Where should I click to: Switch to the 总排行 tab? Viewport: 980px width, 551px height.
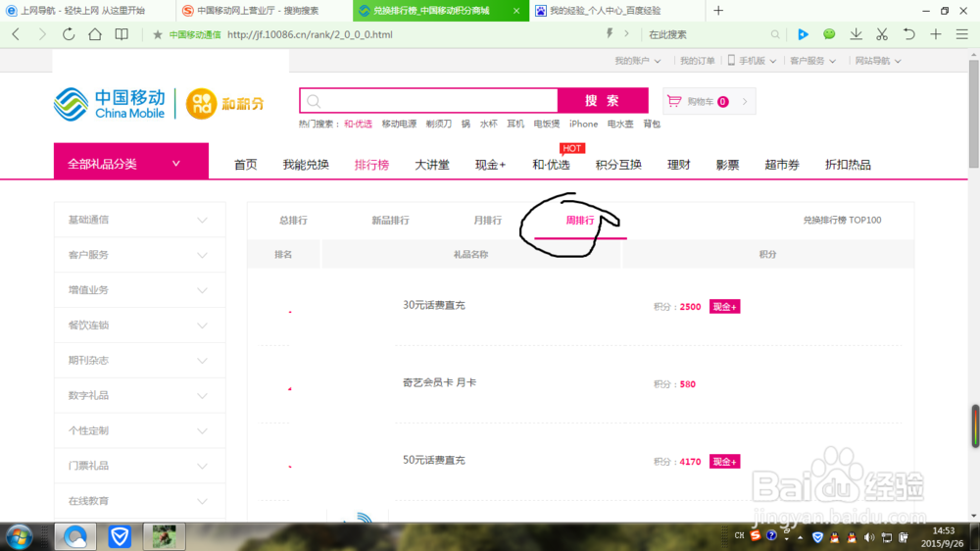point(293,221)
